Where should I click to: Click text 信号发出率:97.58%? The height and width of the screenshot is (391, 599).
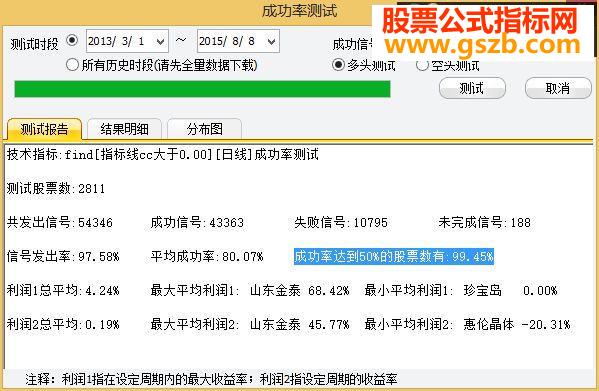coord(63,256)
